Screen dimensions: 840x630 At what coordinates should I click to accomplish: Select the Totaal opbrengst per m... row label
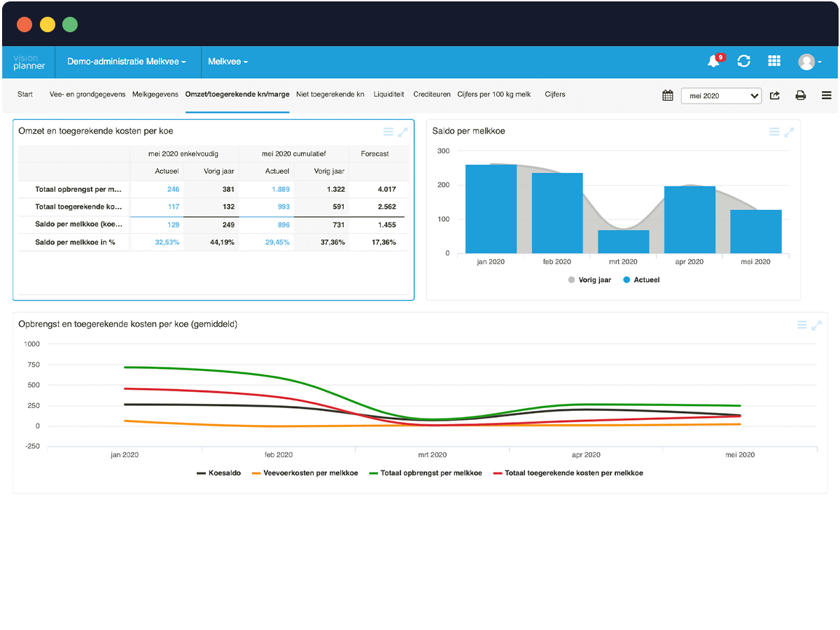click(79, 189)
